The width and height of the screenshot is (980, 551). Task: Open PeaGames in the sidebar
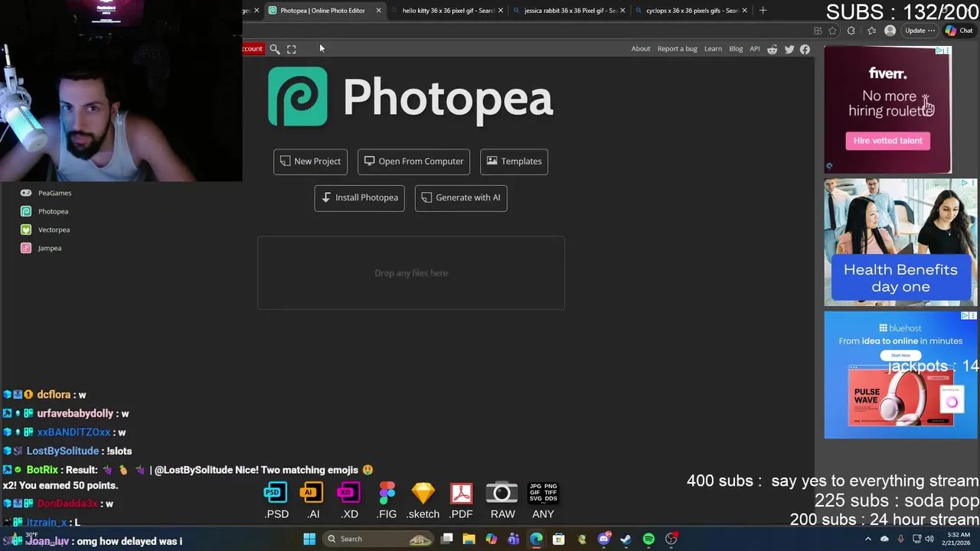[54, 193]
